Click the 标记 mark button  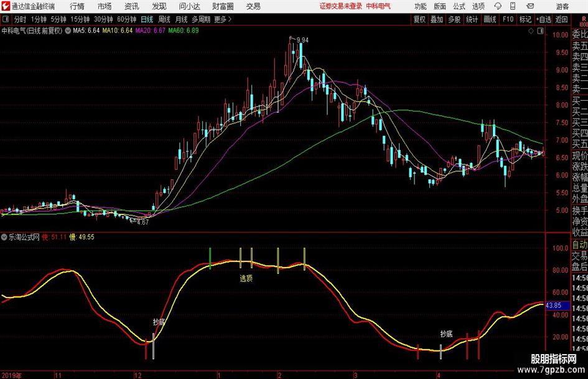(x=525, y=19)
